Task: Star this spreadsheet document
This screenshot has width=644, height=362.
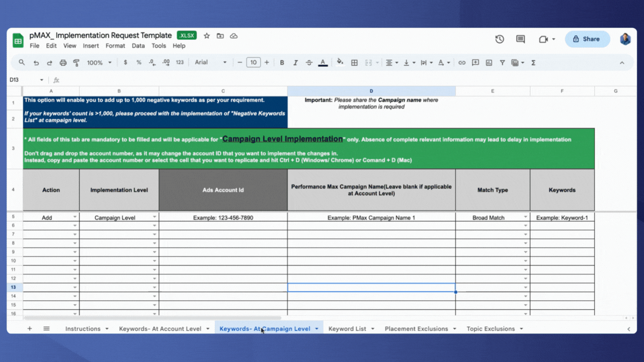Action: [x=207, y=36]
